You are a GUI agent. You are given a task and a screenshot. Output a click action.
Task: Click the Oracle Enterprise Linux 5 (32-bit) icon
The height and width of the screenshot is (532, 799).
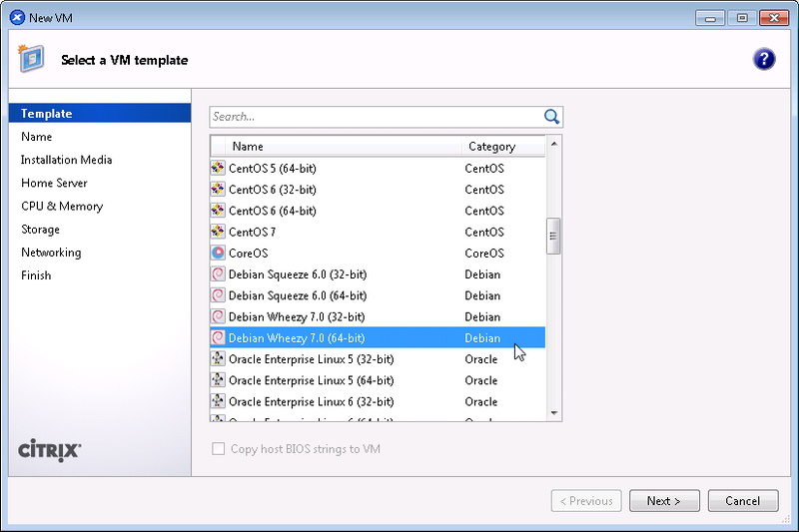tap(218, 359)
